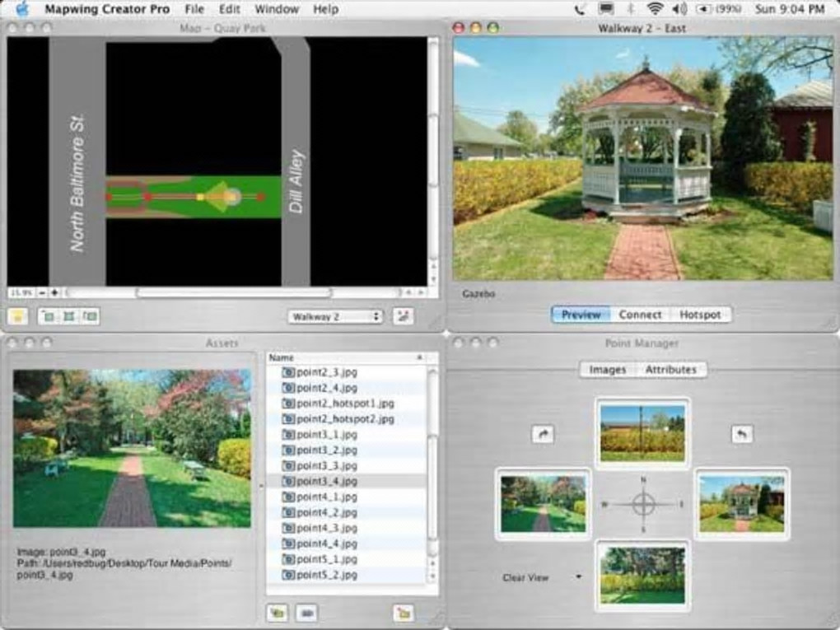Screen dimensions: 840x630
Task: Click the Bluetooth icon in menu bar
Action: pyautogui.click(x=631, y=9)
